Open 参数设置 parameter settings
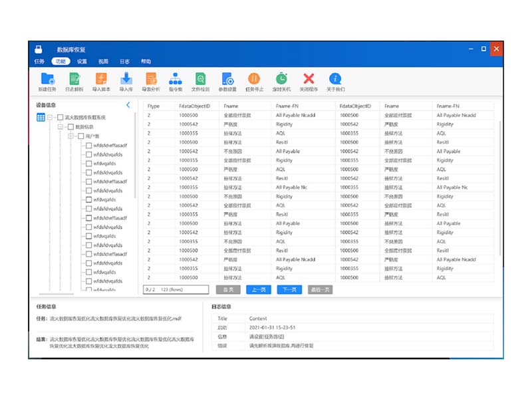532x399 pixels. pos(227,79)
